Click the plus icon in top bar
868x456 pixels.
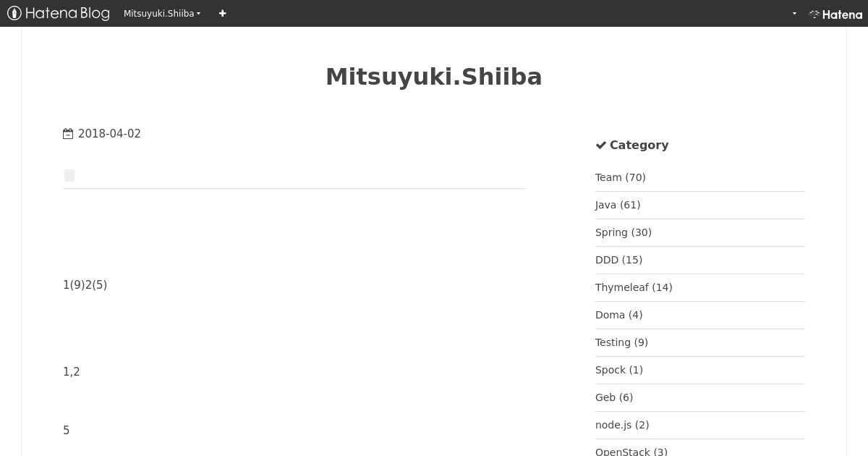[222, 13]
